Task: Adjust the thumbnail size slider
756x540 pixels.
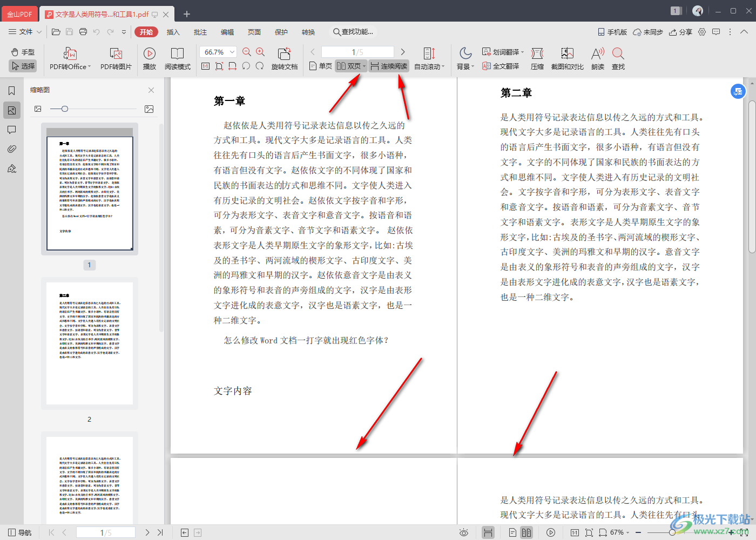Action: coord(65,109)
